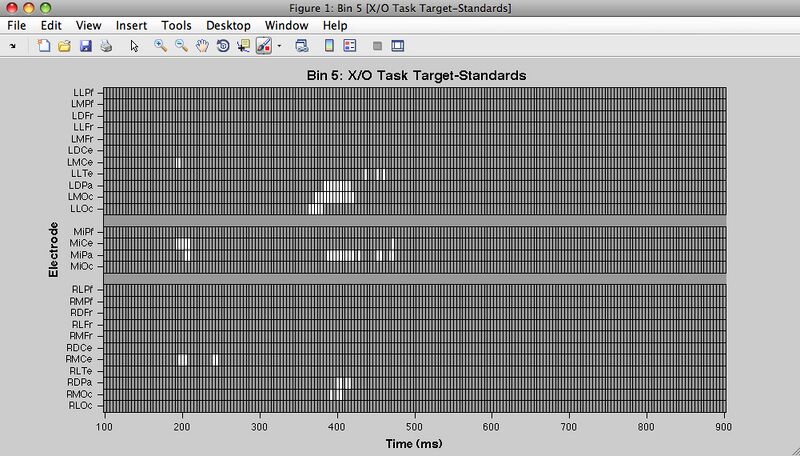Toggle the Brush data tool
The image size is (800, 456).
[264, 46]
